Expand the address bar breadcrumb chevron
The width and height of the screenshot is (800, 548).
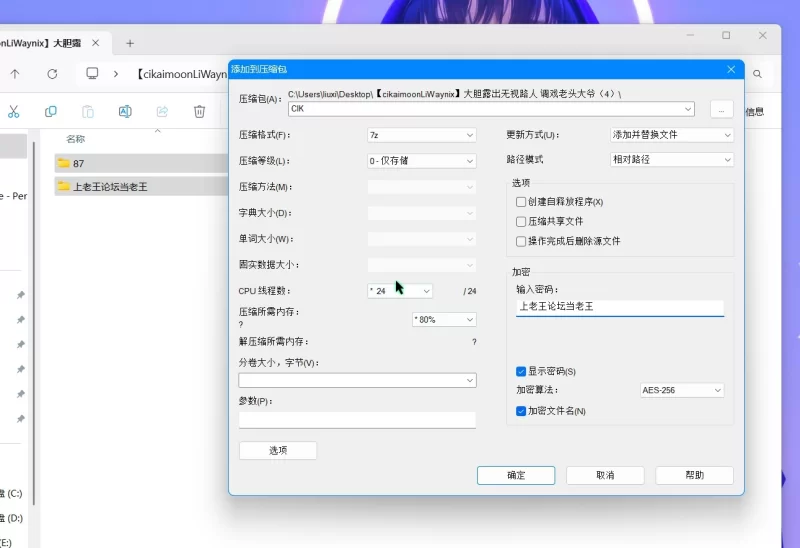coord(116,74)
